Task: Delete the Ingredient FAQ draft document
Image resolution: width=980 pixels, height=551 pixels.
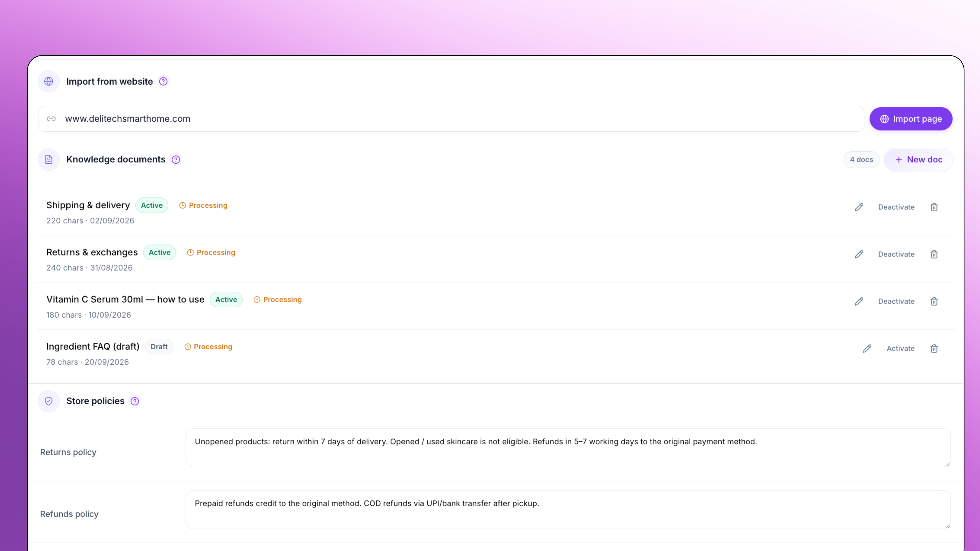Action: click(934, 348)
